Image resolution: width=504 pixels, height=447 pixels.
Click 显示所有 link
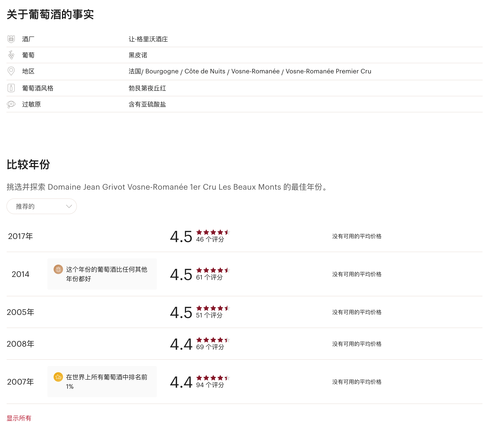click(19, 418)
